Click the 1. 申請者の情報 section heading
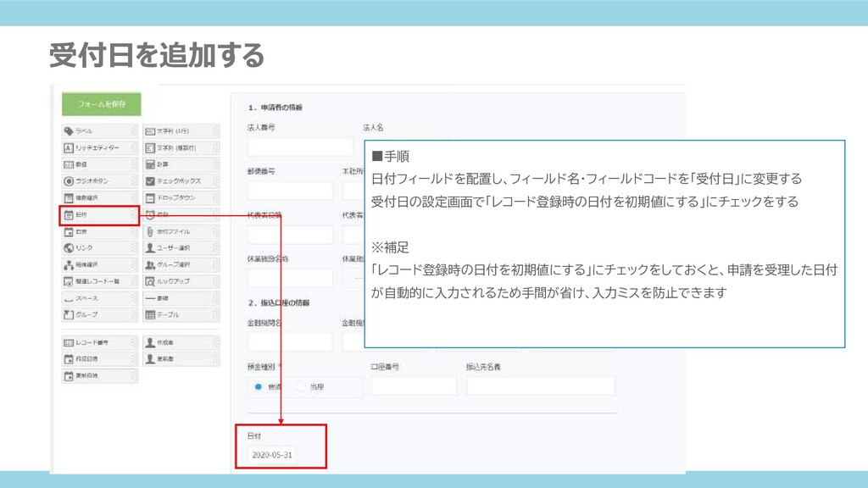 [x=275, y=108]
